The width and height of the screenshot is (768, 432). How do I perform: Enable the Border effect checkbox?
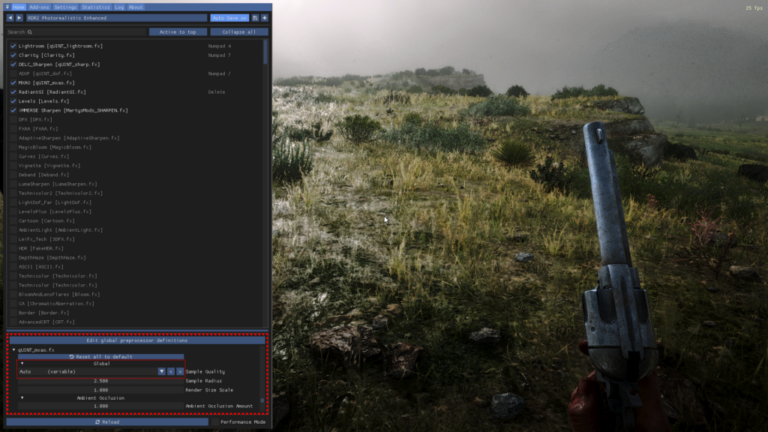[x=14, y=313]
